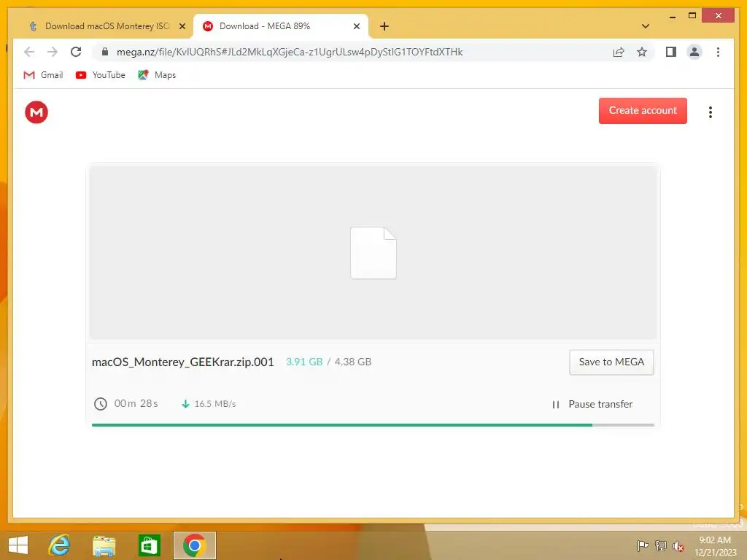Select file name macOS_Monterey_GEEKrar.zip.001
The image size is (747, 560).
pos(182,362)
